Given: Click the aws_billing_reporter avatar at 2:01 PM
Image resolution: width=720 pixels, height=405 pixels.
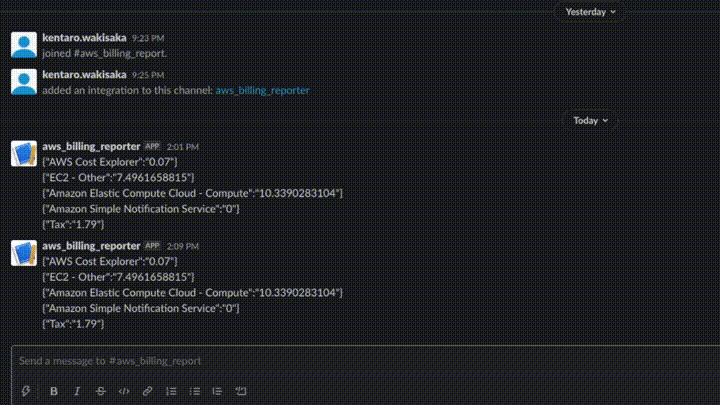Looking at the screenshot, I should pyautogui.click(x=24, y=153).
